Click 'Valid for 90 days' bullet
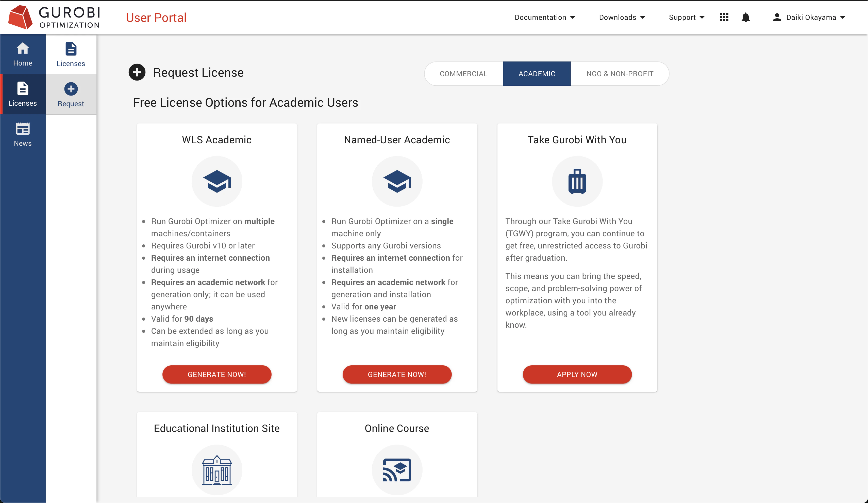Viewport: 868px width, 503px height. [x=182, y=319]
